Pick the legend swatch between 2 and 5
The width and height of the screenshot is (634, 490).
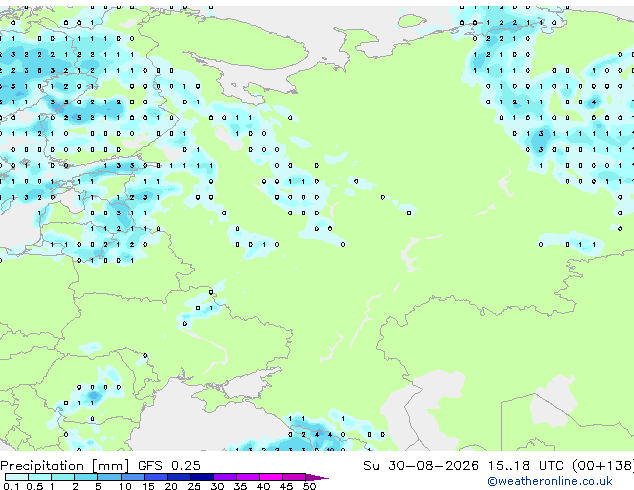point(86,477)
